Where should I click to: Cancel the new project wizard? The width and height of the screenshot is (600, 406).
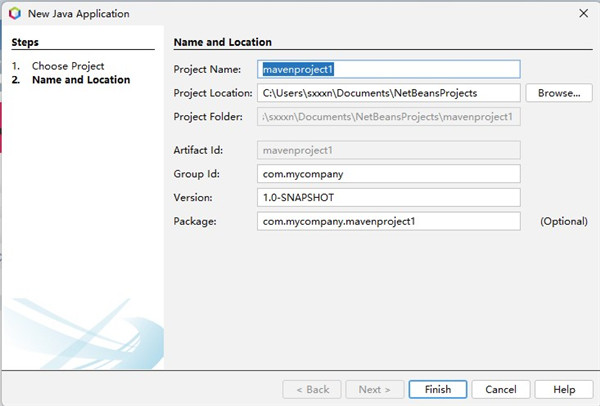coord(500,389)
